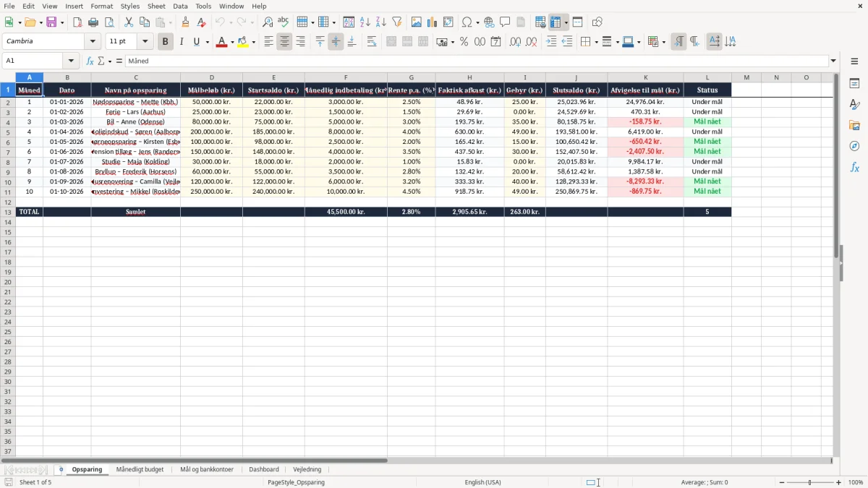Toggle Underline formatting
Screen dimensions: 868x488
click(x=196, y=42)
